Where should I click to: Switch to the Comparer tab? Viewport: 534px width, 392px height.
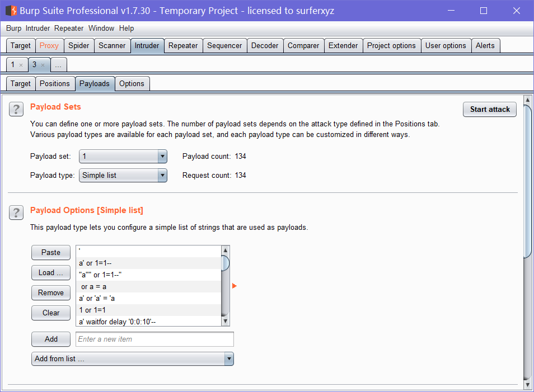[303, 46]
